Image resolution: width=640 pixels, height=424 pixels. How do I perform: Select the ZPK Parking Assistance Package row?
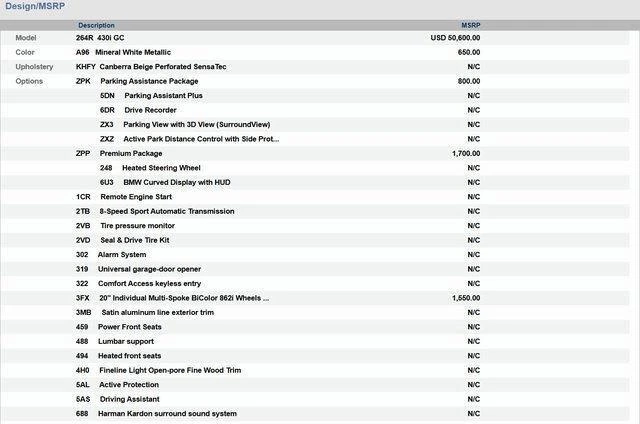click(148, 81)
